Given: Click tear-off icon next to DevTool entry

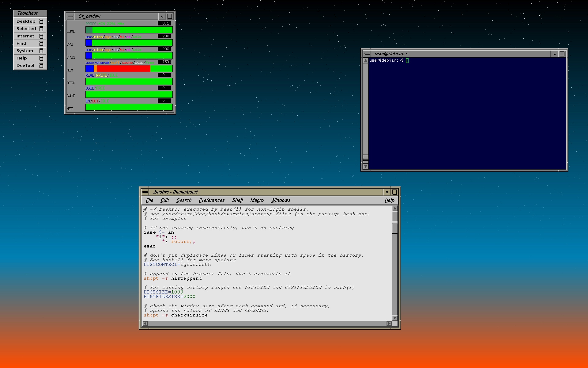Looking at the screenshot, I should click(41, 66).
